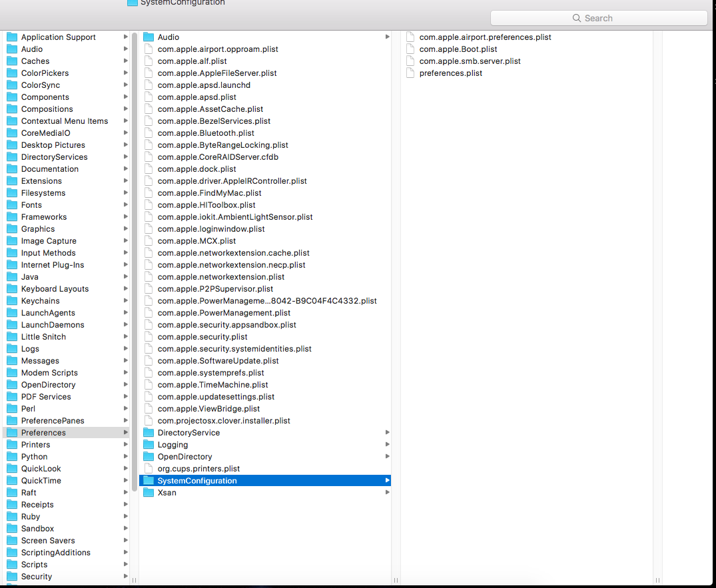Click the magnifying glass search icon
Viewport: 716px width, 588px height.
[x=577, y=19]
